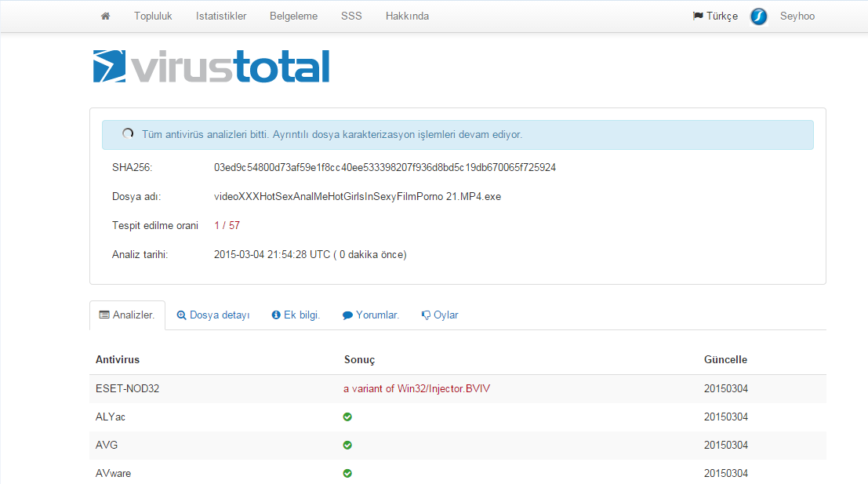Viewport: 868px width, 484px height.
Task: Select the SHA256 hash value
Action: point(385,167)
